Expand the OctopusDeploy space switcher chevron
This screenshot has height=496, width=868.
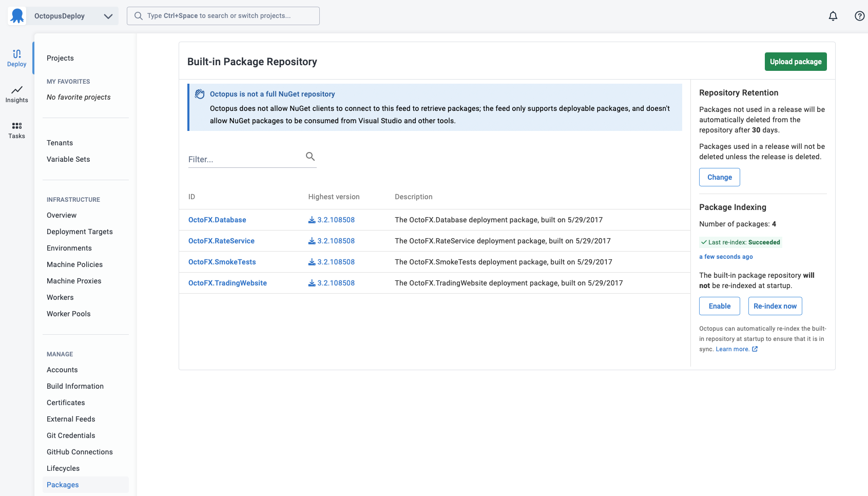(x=108, y=16)
